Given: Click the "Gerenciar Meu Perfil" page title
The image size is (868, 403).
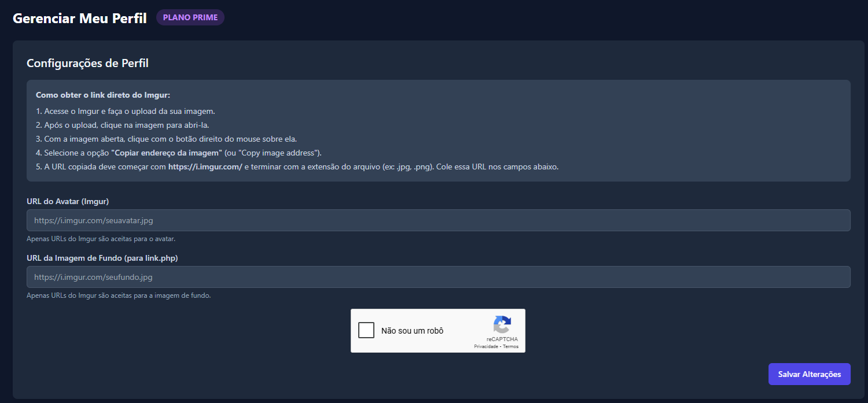Looking at the screenshot, I should (80, 18).
